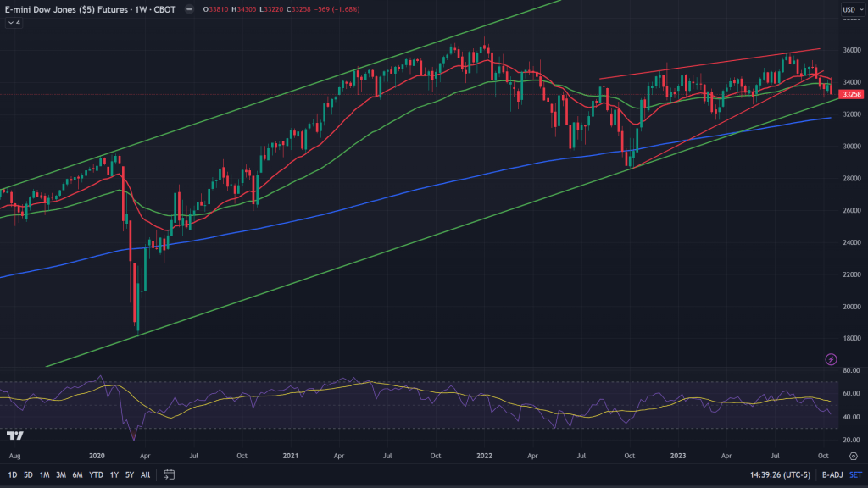Open the Go to date calendar

click(x=169, y=474)
